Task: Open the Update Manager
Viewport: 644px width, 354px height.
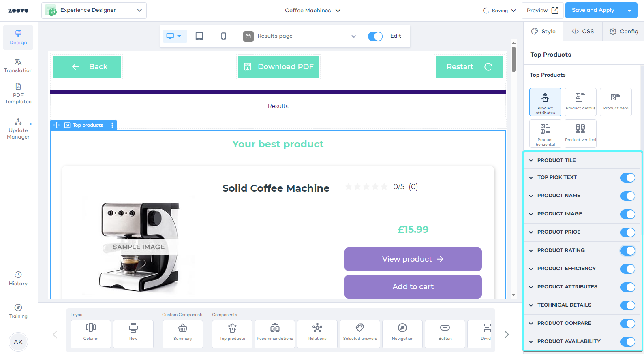Action: coord(18,128)
